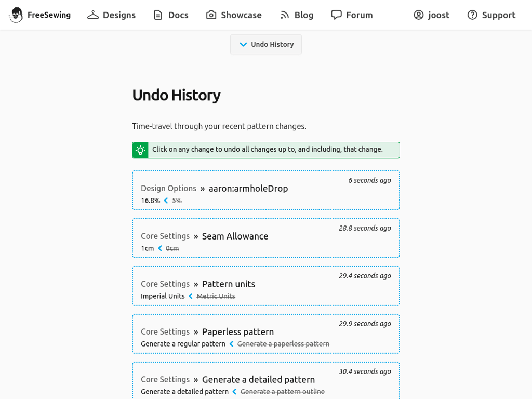Click the joost user account icon
The image size is (532, 399).
tap(419, 15)
